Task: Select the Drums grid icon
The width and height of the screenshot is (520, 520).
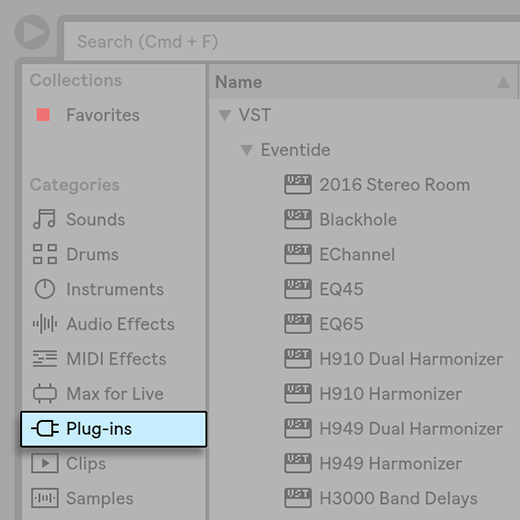Action: tap(45, 254)
